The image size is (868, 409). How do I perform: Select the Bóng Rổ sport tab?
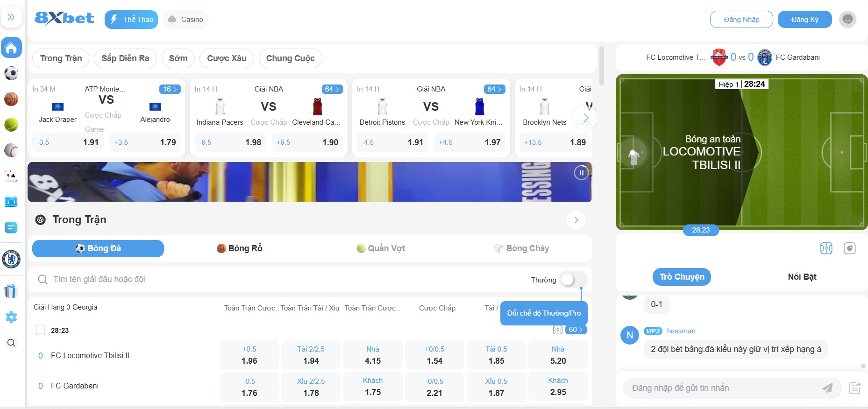coord(240,248)
